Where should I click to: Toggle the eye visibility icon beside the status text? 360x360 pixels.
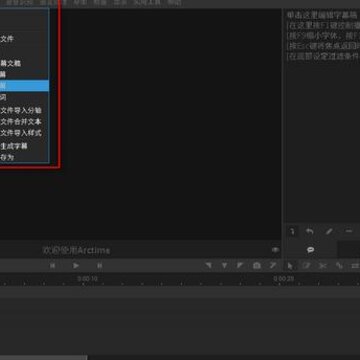point(275,250)
